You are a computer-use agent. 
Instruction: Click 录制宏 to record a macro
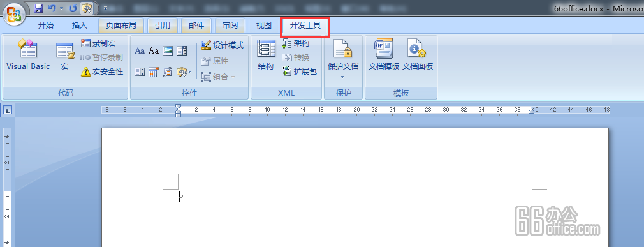pos(98,43)
